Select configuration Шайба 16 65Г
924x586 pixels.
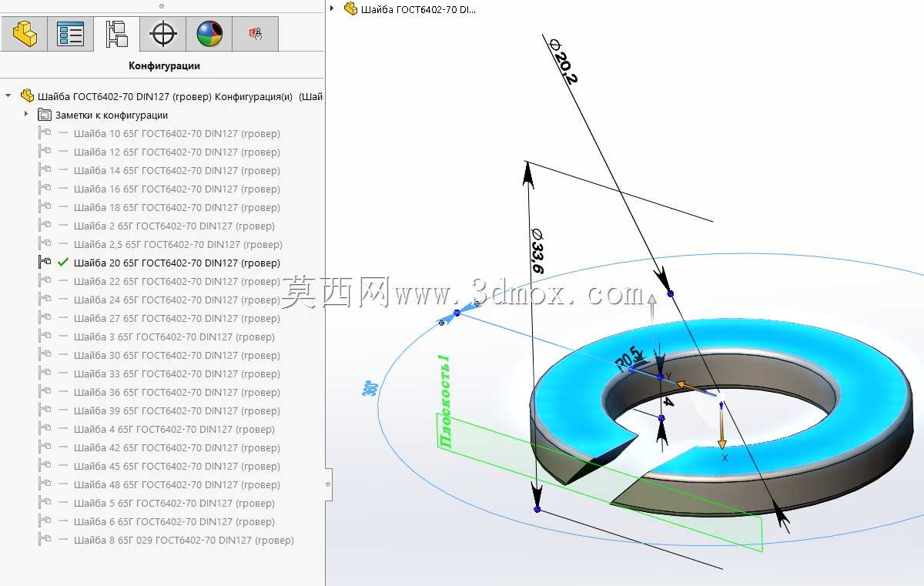177,189
